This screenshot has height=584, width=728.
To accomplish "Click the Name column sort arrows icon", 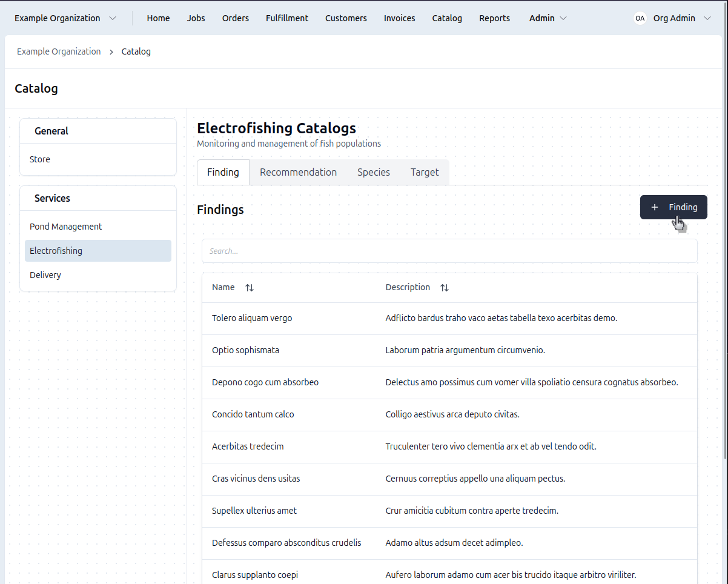I will click(250, 288).
